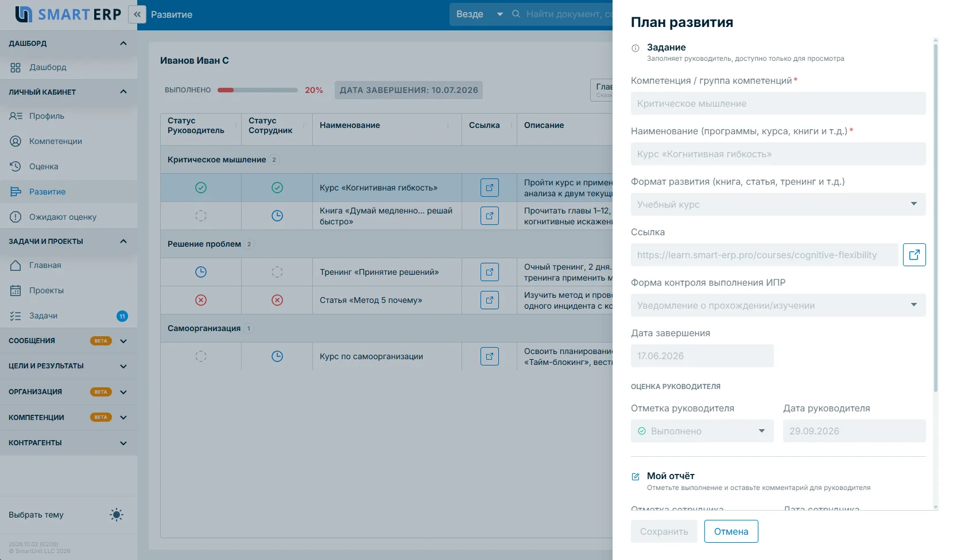957x560 pixels.
Task: Click the Ссылка URL input field
Action: pyautogui.click(x=764, y=255)
